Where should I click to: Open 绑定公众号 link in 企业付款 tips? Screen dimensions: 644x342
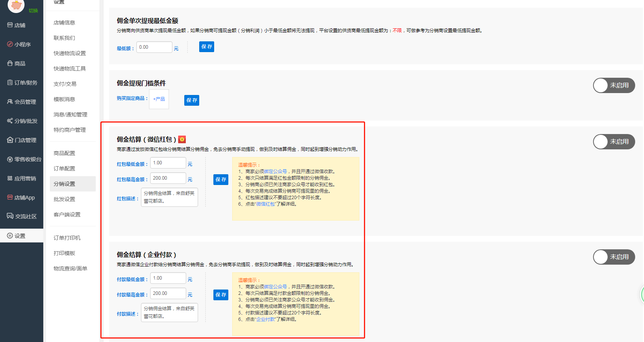click(x=275, y=287)
